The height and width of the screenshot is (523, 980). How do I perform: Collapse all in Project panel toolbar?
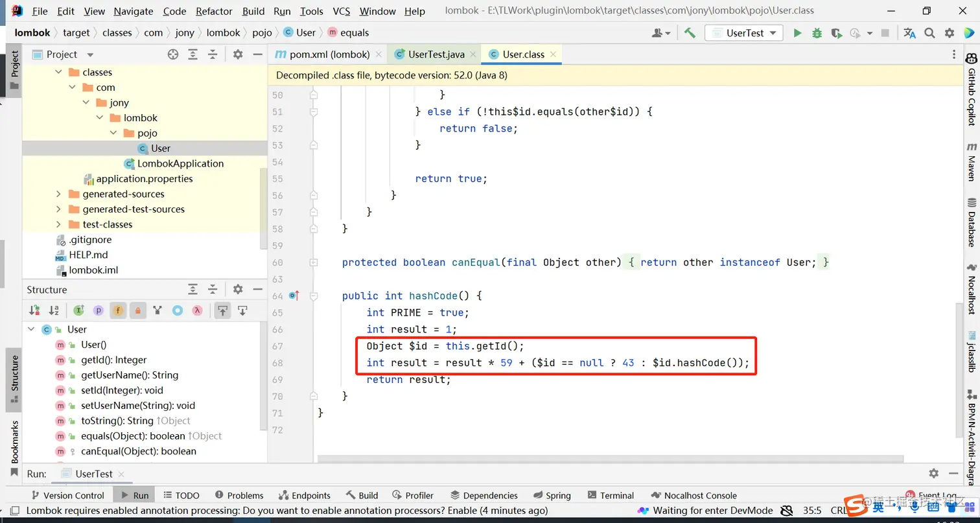point(212,54)
